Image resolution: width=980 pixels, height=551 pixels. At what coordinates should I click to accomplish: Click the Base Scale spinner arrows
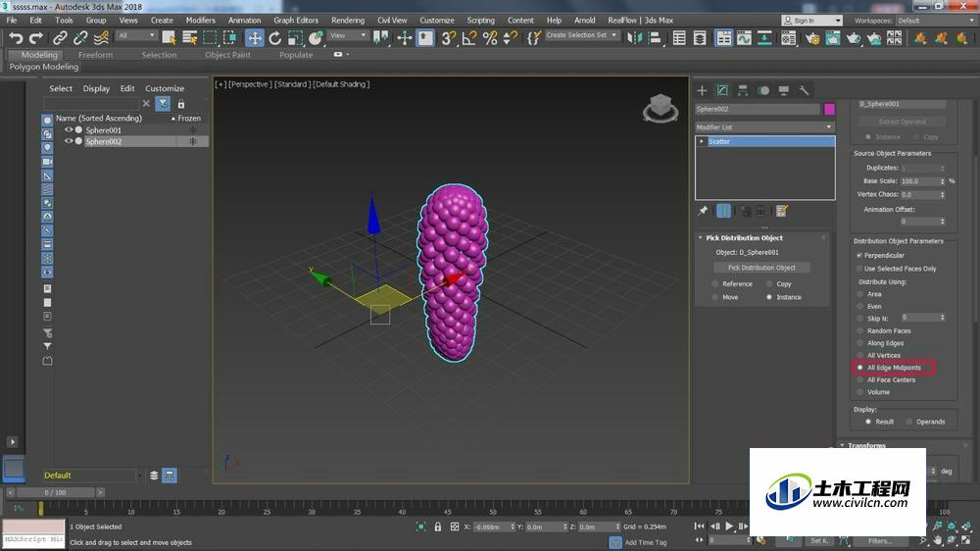943,180
